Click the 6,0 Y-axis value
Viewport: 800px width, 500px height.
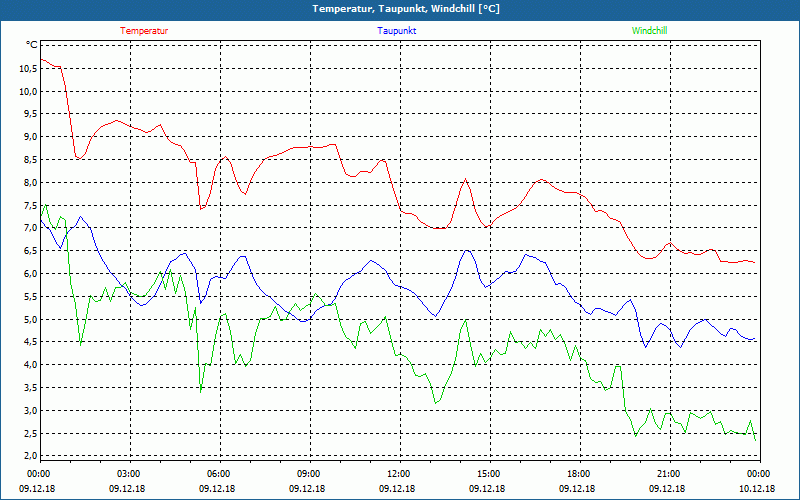[x=30, y=273]
